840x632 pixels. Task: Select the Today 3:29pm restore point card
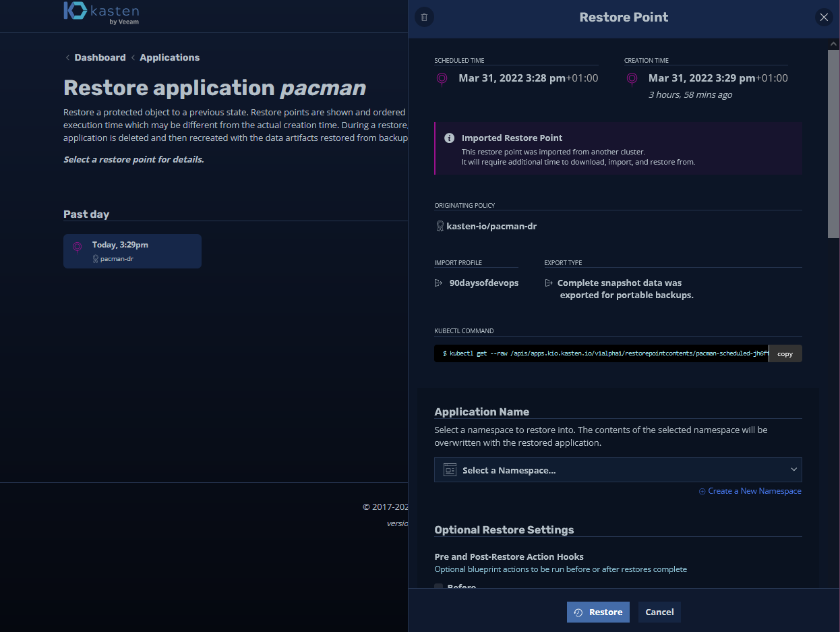pyautogui.click(x=132, y=251)
